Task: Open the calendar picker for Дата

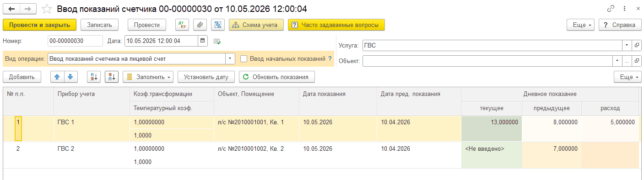Action: pyautogui.click(x=203, y=41)
